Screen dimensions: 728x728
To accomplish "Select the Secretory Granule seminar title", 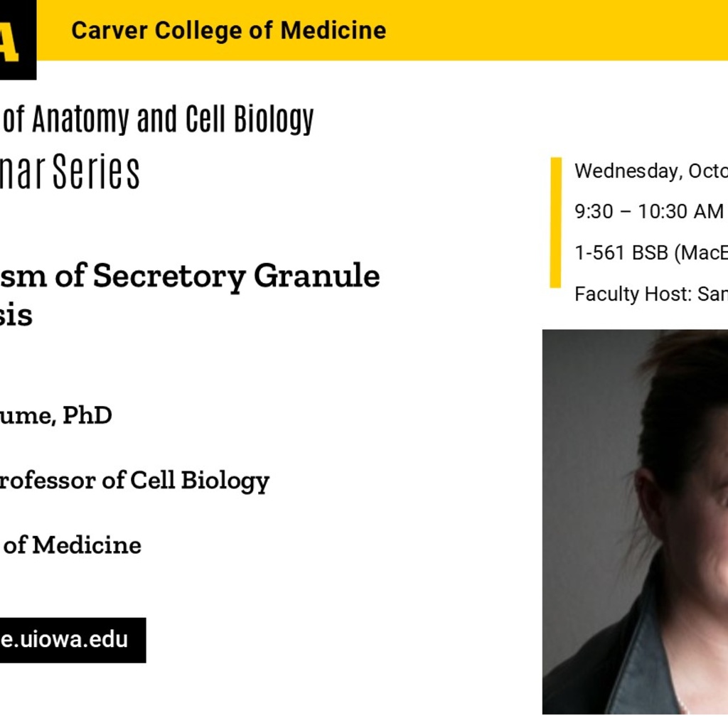I will 191,276.
